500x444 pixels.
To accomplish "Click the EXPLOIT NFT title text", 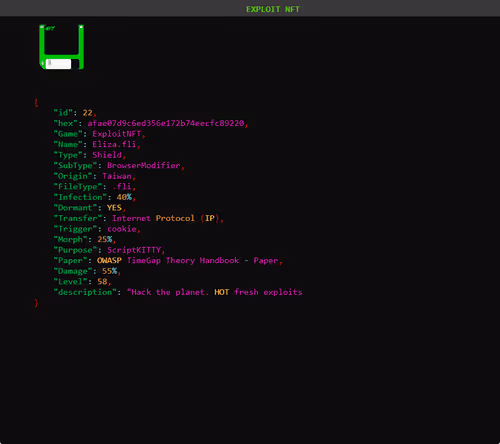I will click(x=273, y=9).
